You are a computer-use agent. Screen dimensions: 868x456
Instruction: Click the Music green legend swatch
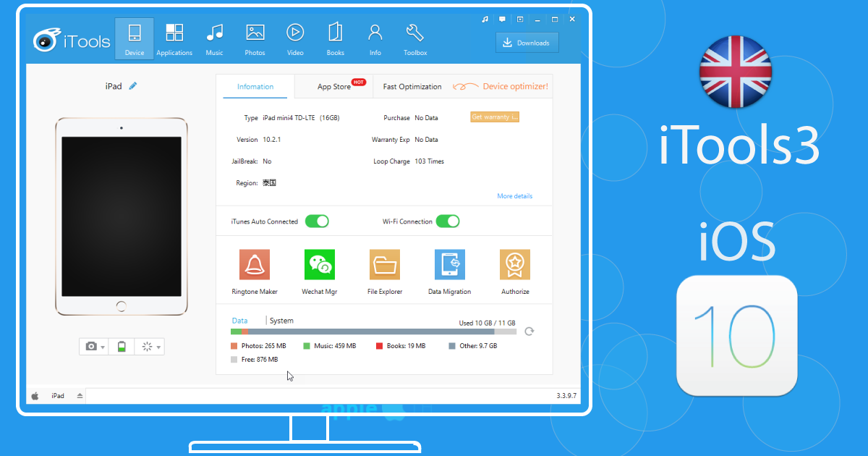[x=307, y=346]
